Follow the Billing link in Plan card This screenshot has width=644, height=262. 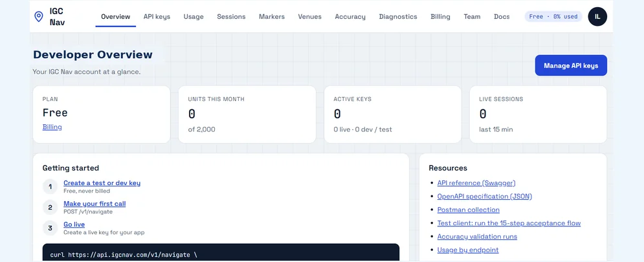52,127
